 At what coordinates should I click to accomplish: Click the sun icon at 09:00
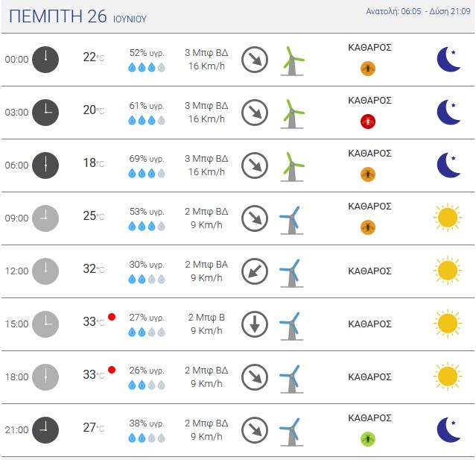point(448,218)
